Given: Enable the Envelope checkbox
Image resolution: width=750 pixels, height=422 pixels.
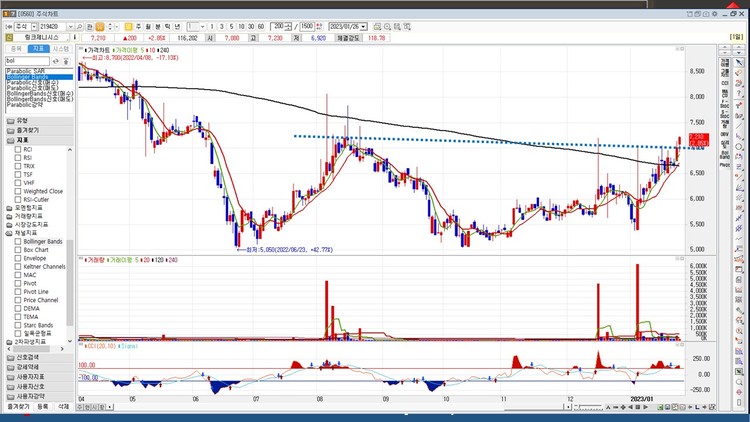Looking at the screenshot, I should [18, 258].
